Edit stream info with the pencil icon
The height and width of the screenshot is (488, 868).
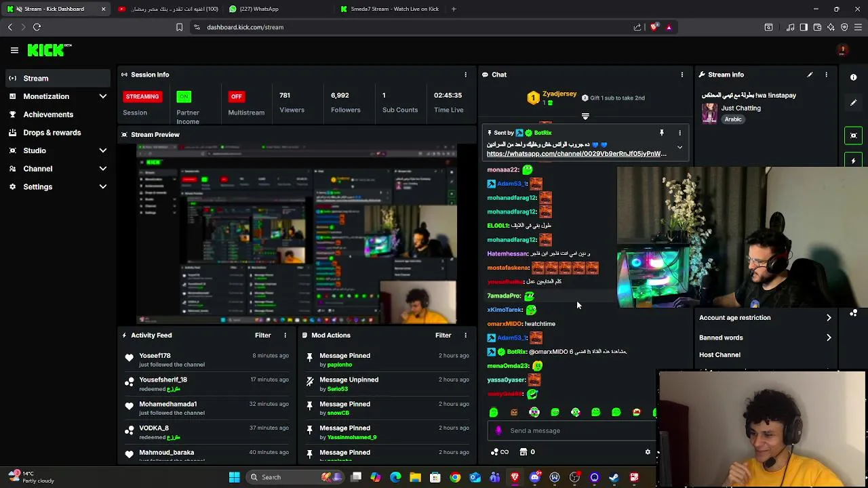tap(810, 75)
